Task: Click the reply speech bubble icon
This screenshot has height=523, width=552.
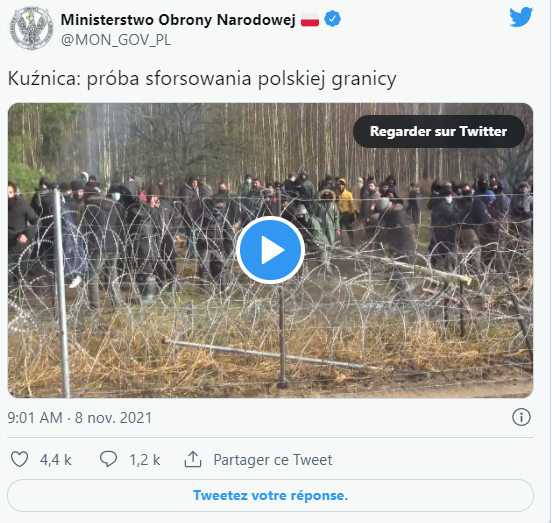Action: 108,459
